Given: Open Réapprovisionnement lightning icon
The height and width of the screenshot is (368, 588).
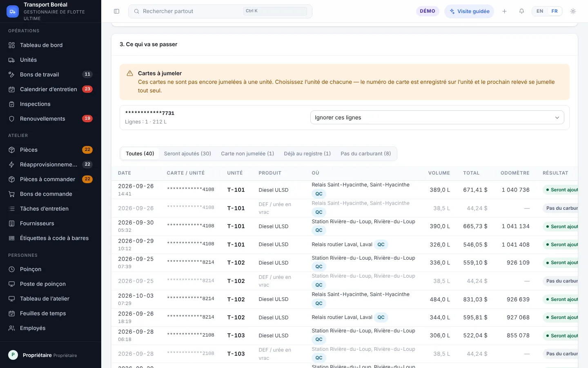Looking at the screenshot, I should click(12, 164).
